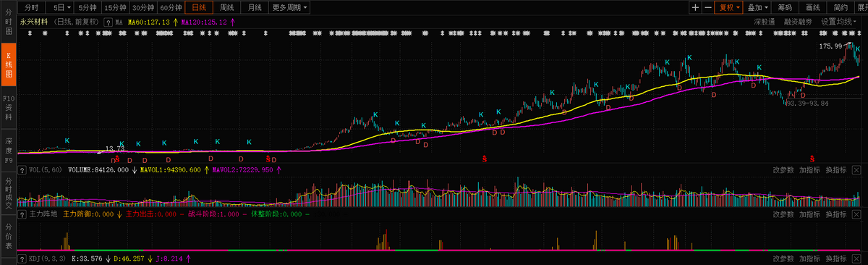Image resolution: width=868 pixels, height=265 pixels.
Task: Click the 93.39-93.84 gap price label
Action: click(x=807, y=104)
